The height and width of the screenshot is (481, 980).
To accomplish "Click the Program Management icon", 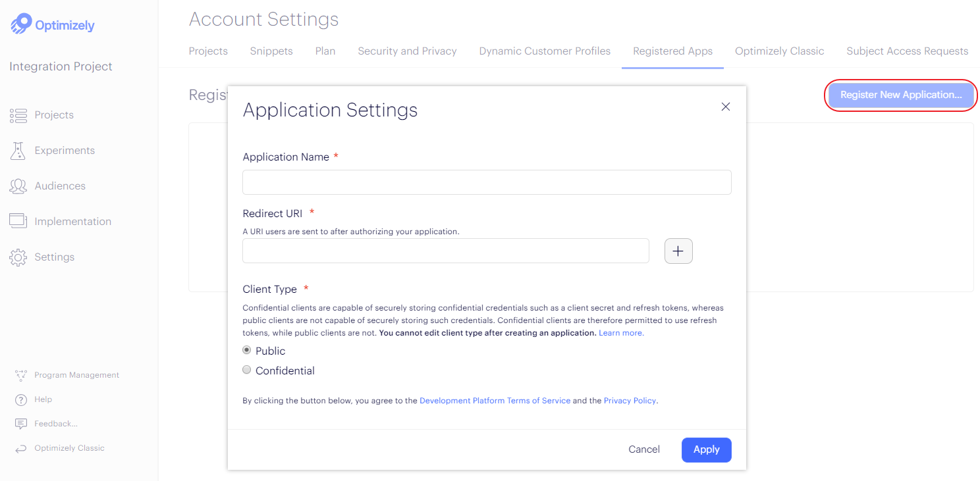I will 21,375.
